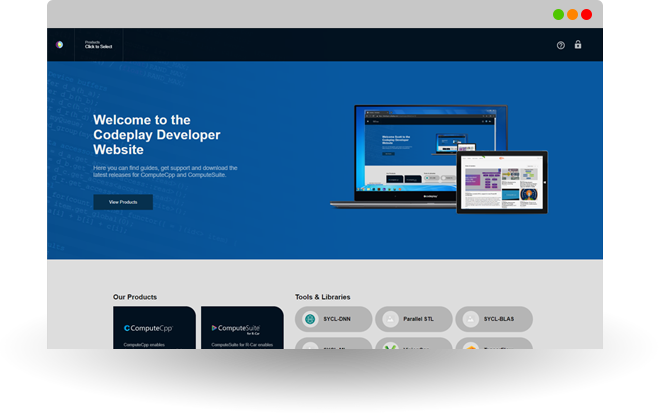Click the 'Tools & Libraries' section heading
659x413 pixels.
(x=323, y=297)
